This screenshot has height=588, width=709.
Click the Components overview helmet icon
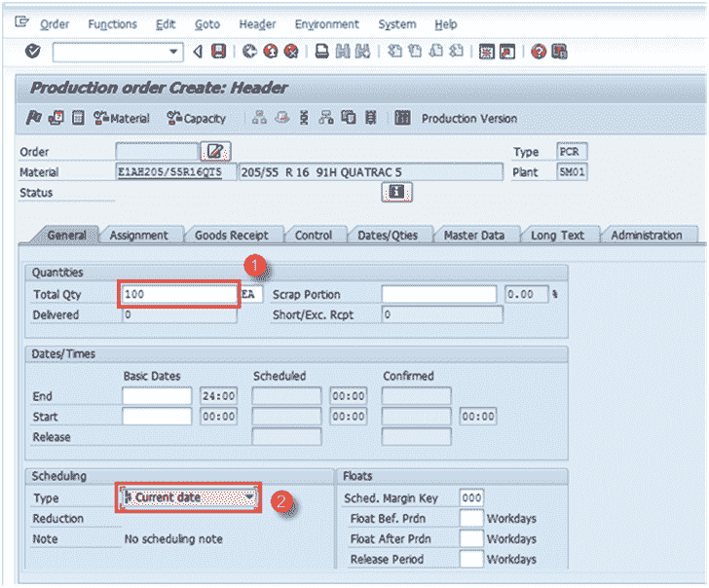click(282, 118)
